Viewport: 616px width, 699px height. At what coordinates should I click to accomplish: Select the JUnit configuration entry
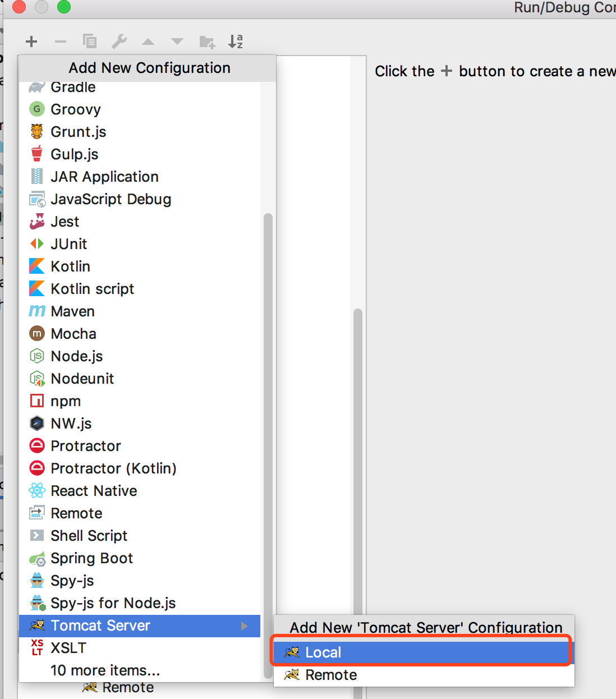click(x=68, y=244)
